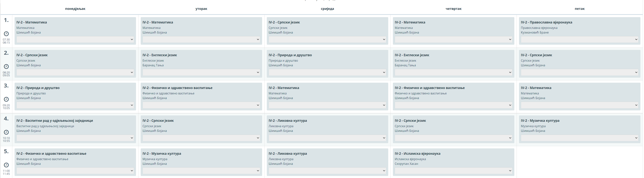The image size is (644, 178).
Task: Open Friday Музичка култура dropdown
Action: click(580, 138)
